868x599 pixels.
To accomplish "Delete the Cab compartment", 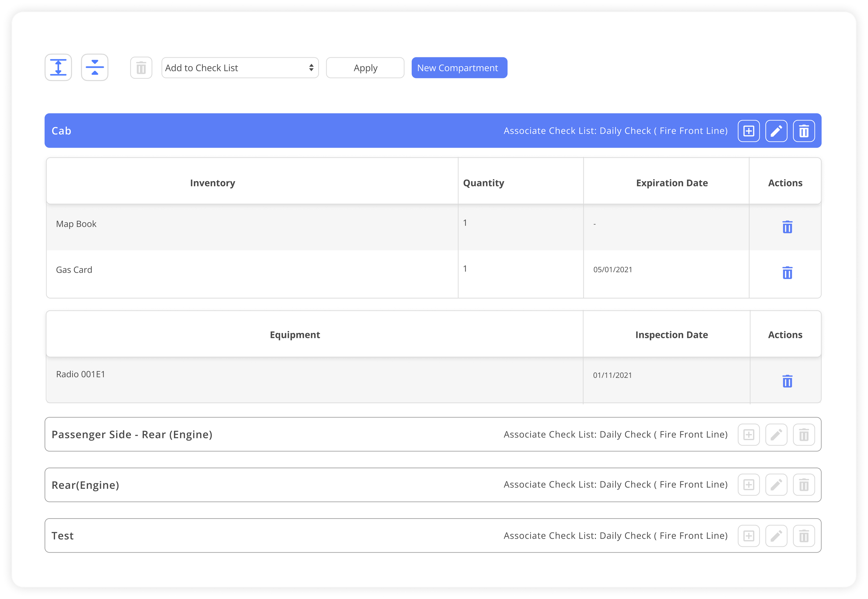I will point(803,131).
